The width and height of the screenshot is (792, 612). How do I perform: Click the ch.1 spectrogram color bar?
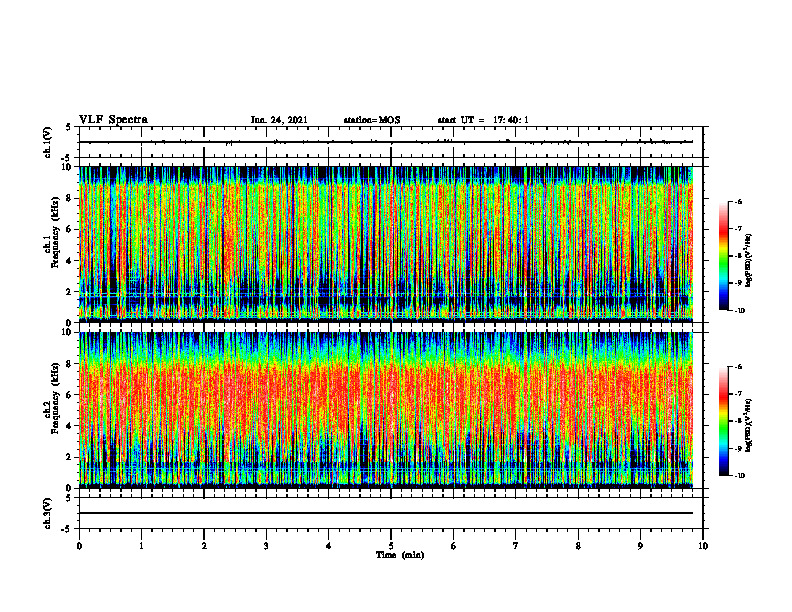(x=724, y=256)
